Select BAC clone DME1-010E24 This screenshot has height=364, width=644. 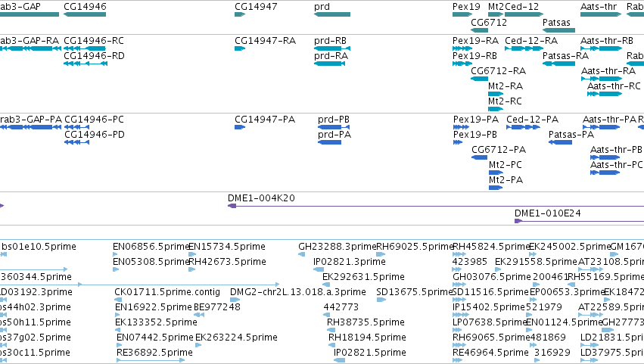coord(579,221)
